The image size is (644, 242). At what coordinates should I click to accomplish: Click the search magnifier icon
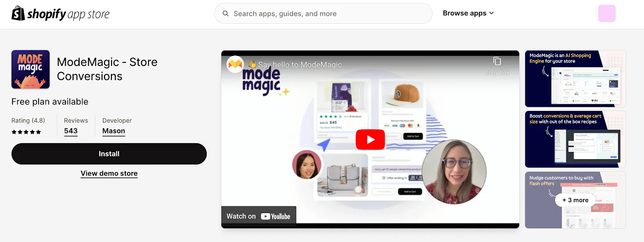[x=225, y=14]
